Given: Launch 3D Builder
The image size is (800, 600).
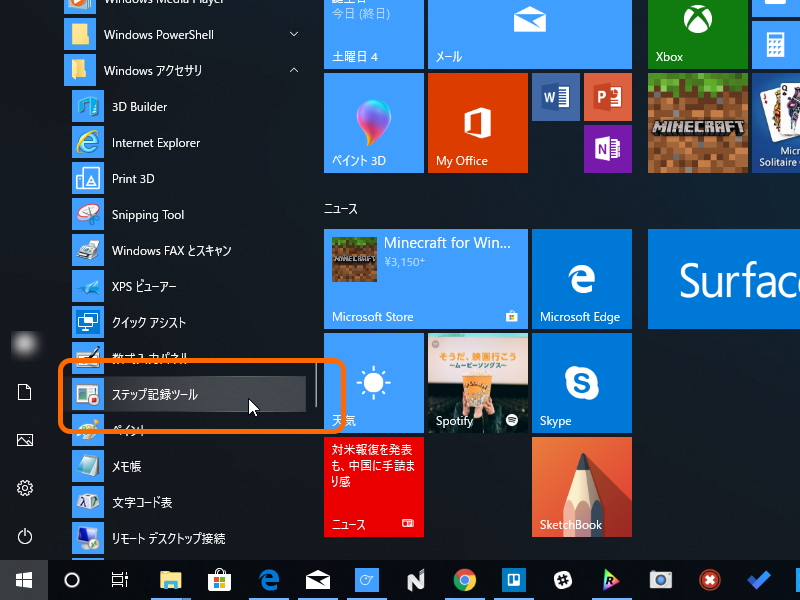Looking at the screenshot, I should click(x=138, y=106).
